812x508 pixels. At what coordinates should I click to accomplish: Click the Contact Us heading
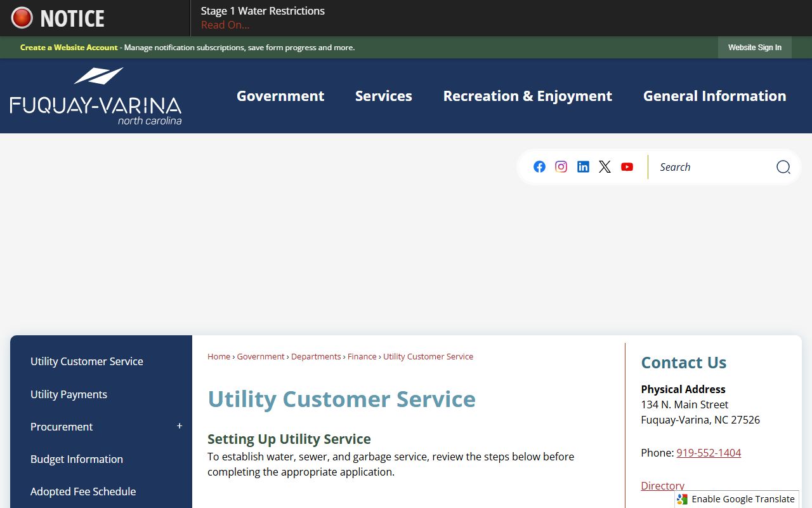684,363
